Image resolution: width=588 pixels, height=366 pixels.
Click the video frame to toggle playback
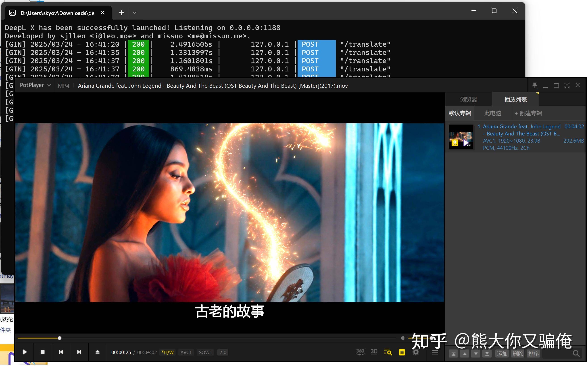(229, 212)
